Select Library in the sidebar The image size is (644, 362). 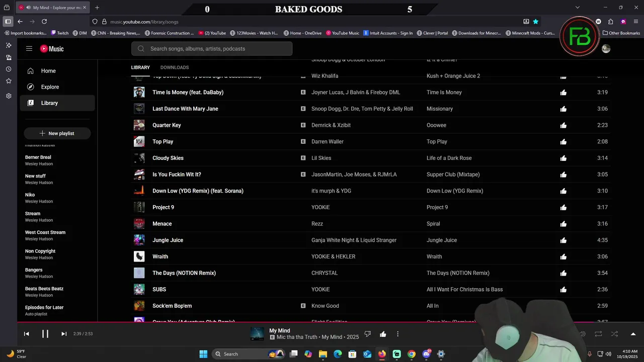[x=57, y=103]
